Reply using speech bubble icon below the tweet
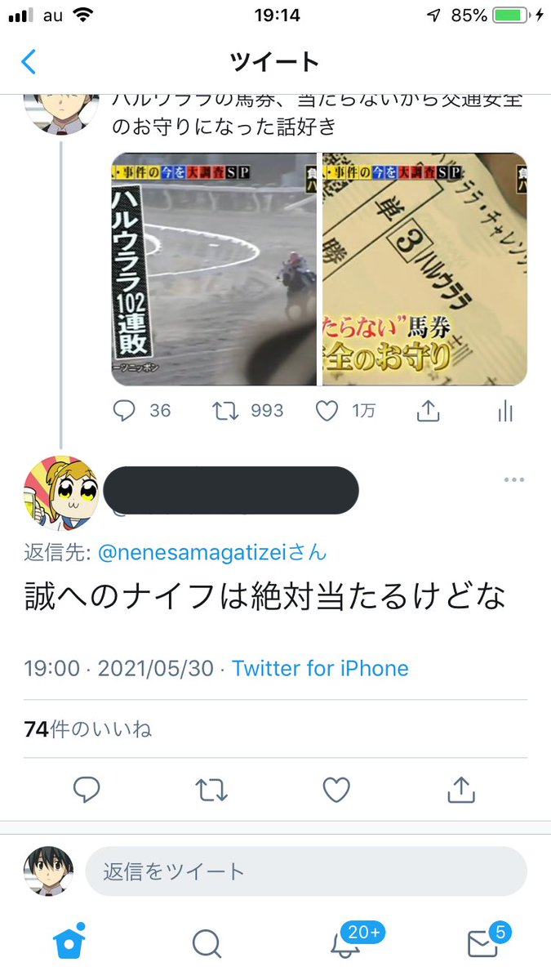The width and height of the screenshot is (551, 980). [87, 790]
